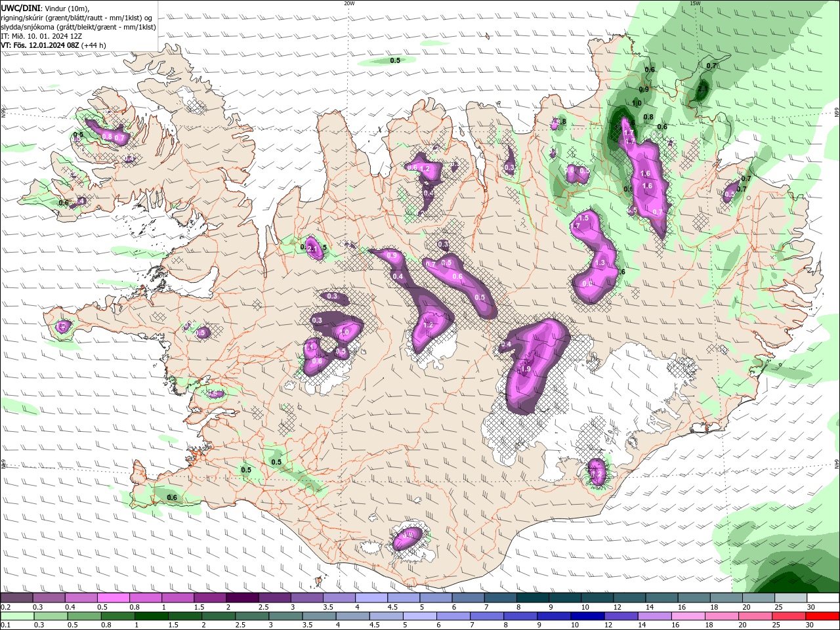
Task: Select the gray-blue swatch labeled 3.5, bottom row
Action: (x=318, y=616)
